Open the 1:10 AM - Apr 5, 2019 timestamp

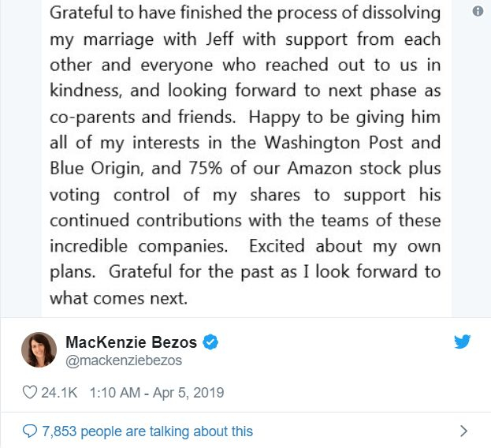coord(157,392)
